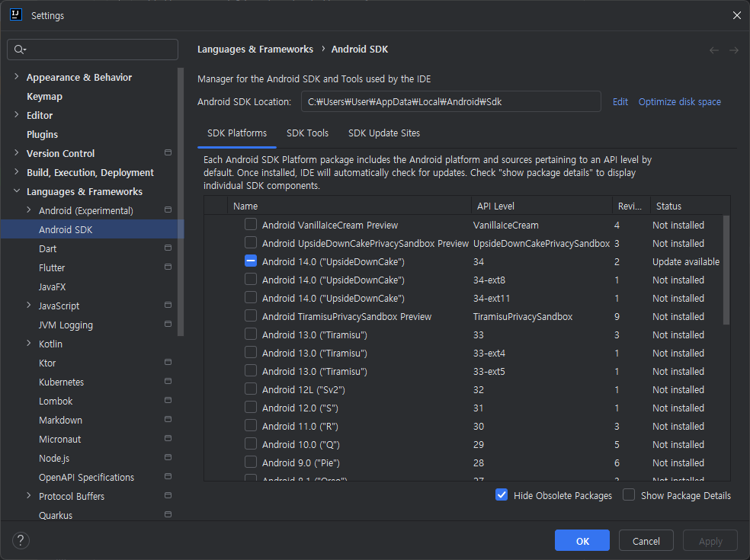Screen dimensions: 750x560
Task: Focus the settings search field
Action: [x=93, y=50]
